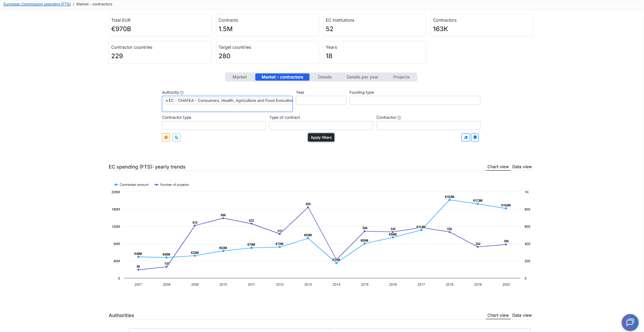Click the Contractor countries 229 card

click(x=160, y=52)
